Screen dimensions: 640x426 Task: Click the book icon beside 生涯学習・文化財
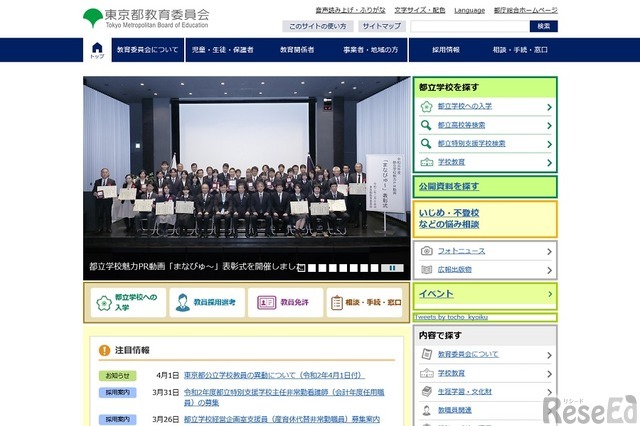[x=427, y=391]
